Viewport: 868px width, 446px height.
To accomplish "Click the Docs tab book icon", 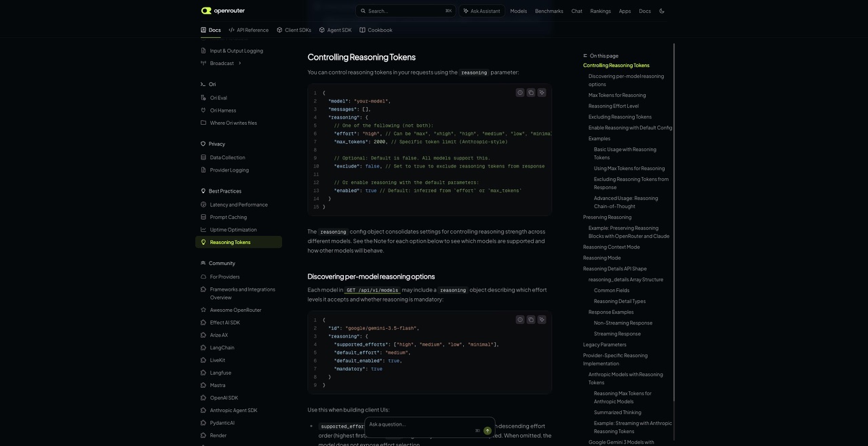I will coord(203,30).
